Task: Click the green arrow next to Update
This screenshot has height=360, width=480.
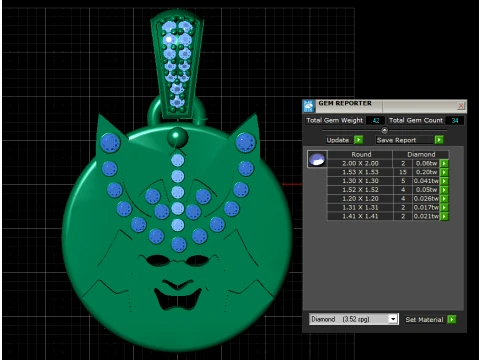Action: 358,140
